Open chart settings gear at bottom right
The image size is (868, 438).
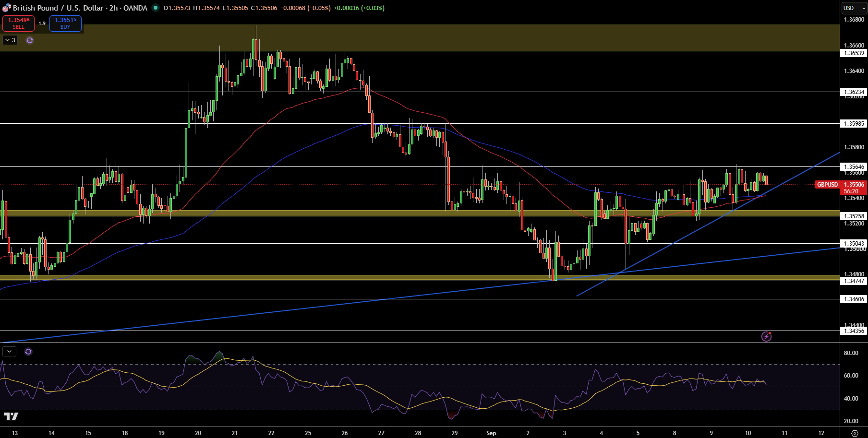coord(854,433)
